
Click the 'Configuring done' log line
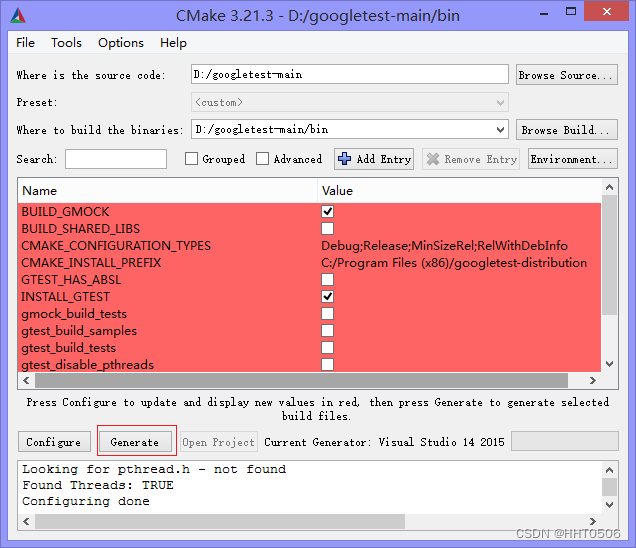click(86, 501)
